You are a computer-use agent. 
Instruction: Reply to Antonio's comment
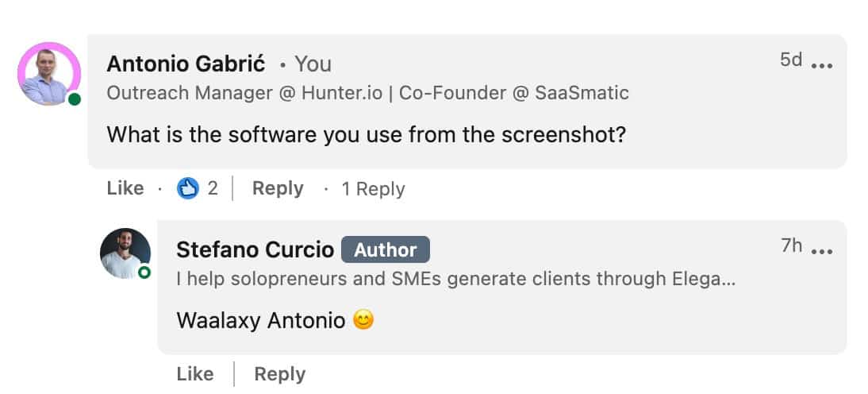point(278,188)
